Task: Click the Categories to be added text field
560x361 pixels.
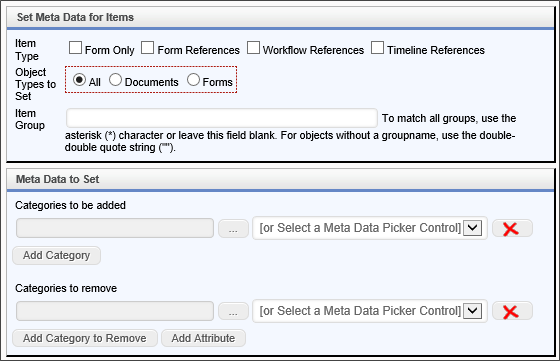Action: click(x=115, y=228)
